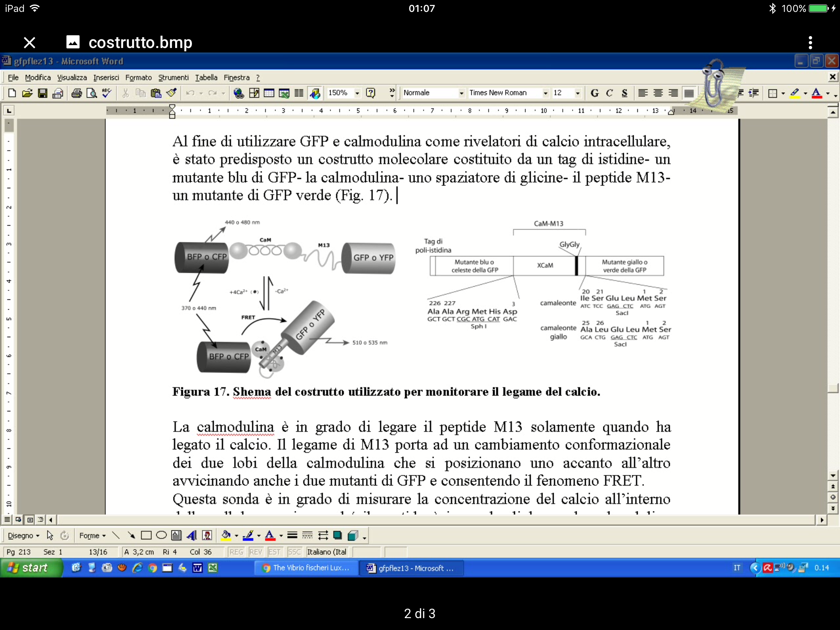Click the Format Painter brush icon
Viewport: 840px width, 630px height.
(172, 93)
